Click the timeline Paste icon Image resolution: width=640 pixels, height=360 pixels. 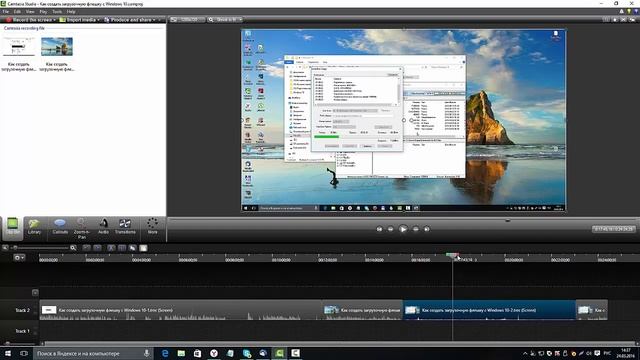[143, 248]
